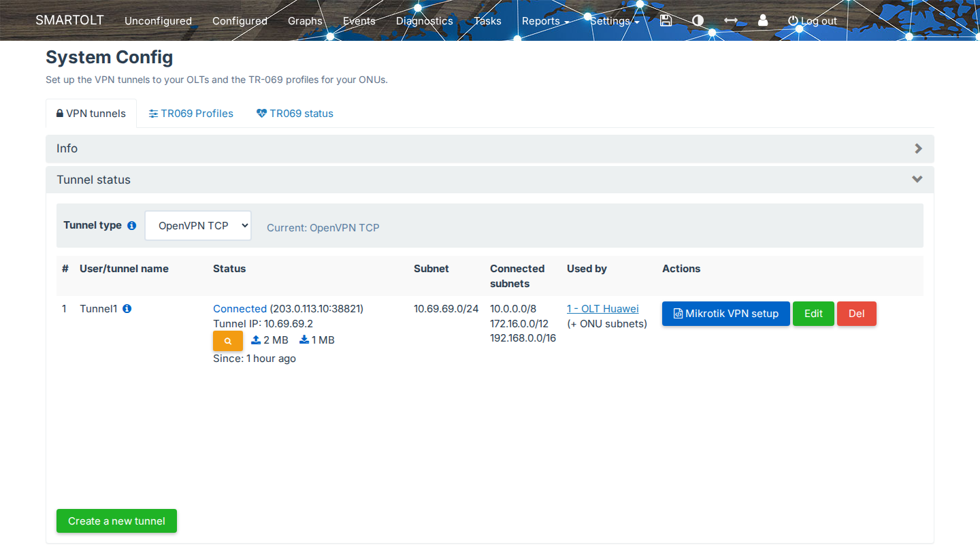Collapse the Tunnel status panel chevron

(x=917, y=180)
